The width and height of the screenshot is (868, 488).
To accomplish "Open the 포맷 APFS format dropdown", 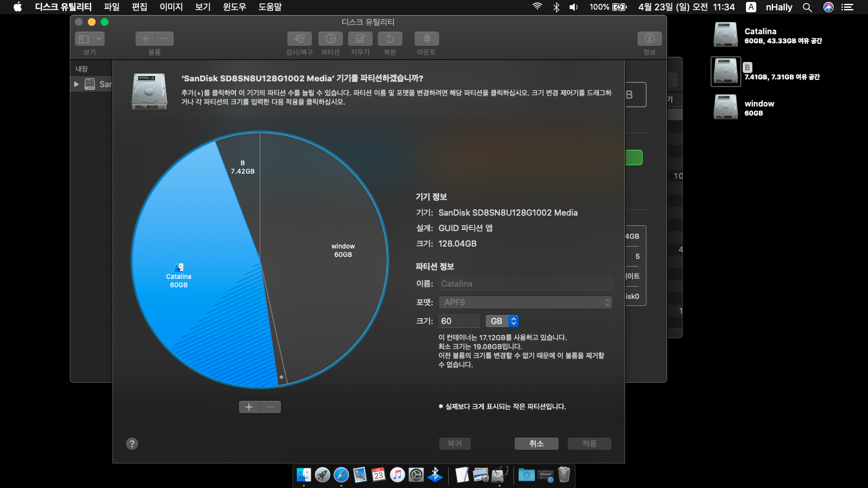I will pos(525,302).
